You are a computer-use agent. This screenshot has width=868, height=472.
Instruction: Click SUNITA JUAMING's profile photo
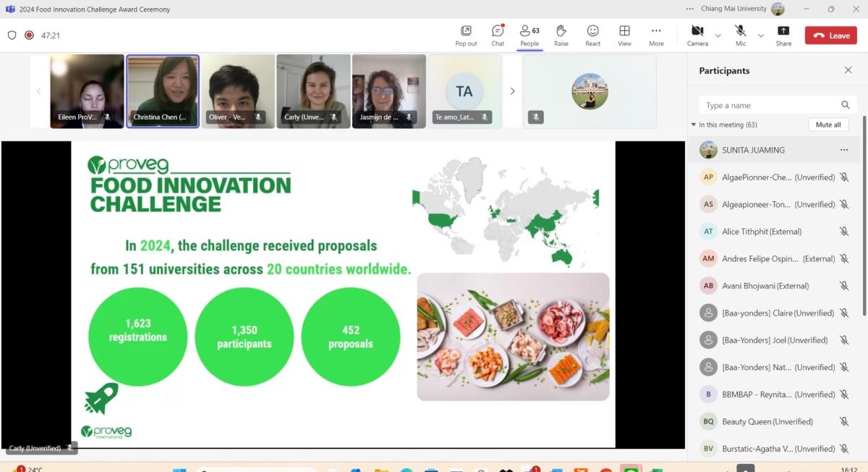pos(708,150)
